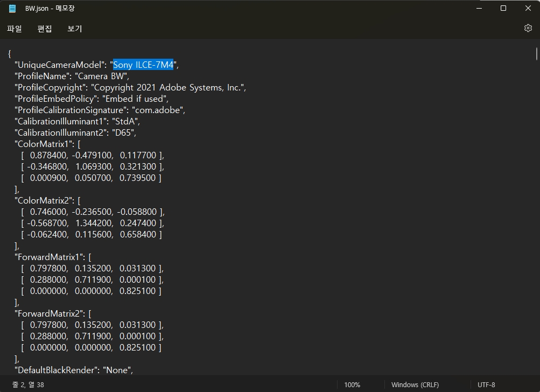This screenshot has width=540, height=392.
Task: Click value 0.658400 in ColorMatrix2
Action: point(138,235)
